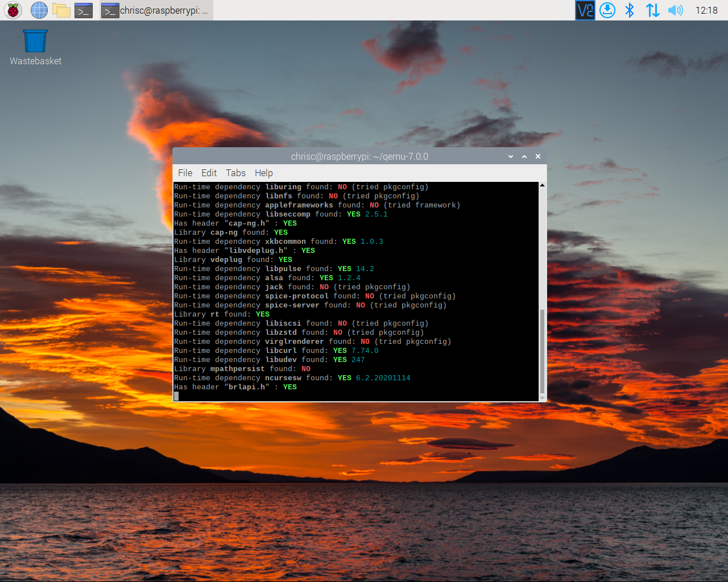Open the Edit menu in terminal

tap(209, 173)
